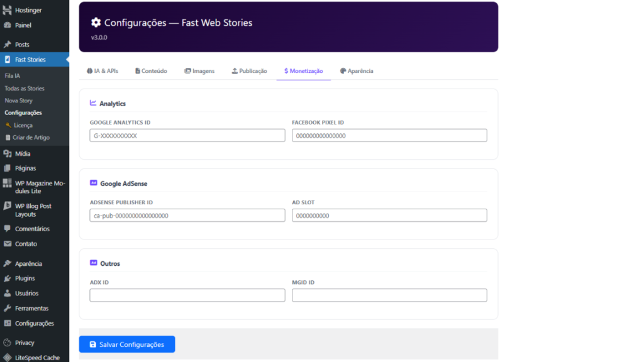Launch LiteSpeed Cache from its sidebar icon
644x362 pixels.
[8, 356]
